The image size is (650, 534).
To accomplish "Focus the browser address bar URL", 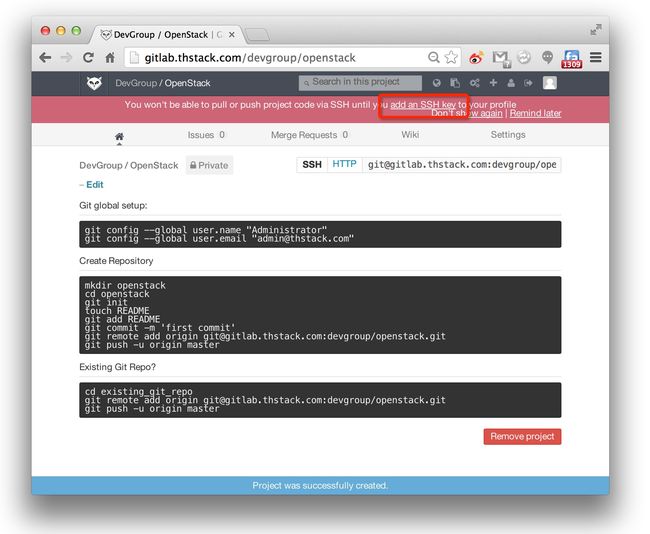I will (250, 58).
